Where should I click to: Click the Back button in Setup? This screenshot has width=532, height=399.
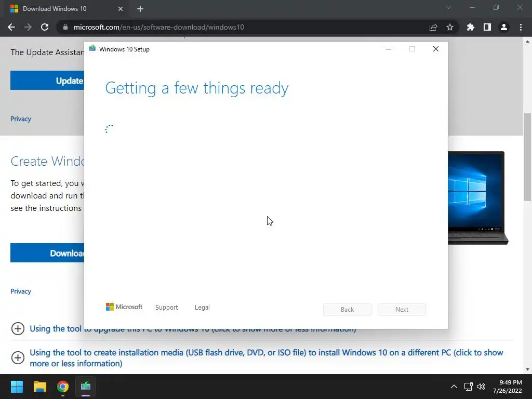pyautogui.click(x=348, y=310)
